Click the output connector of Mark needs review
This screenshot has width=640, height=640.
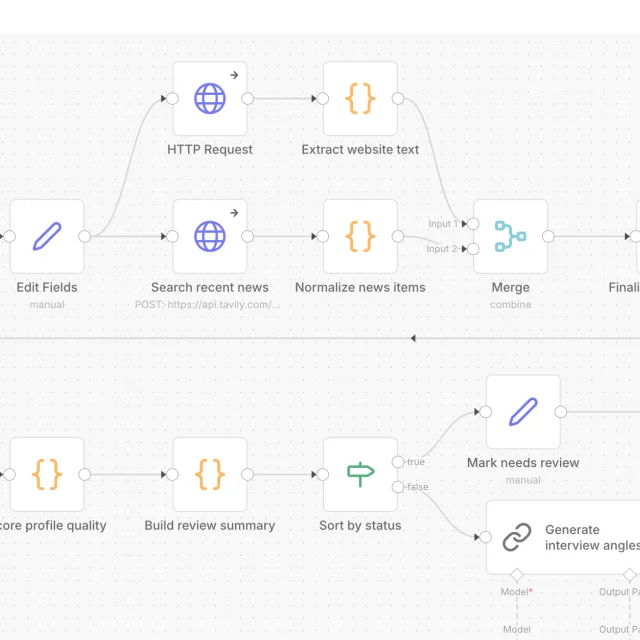coord(561,412)
